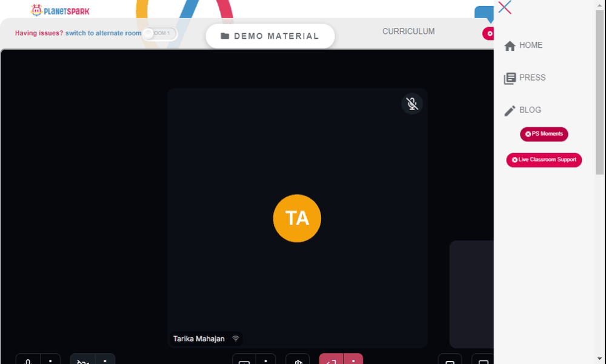Click the muted microphone icon on Tarika's tile
The width and height of the screenshot is (606, 364).
412,104
